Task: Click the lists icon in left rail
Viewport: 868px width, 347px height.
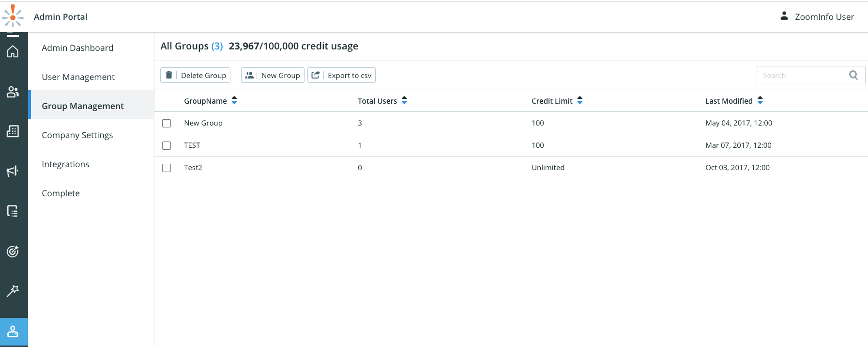Action: (x=13, y=211)
